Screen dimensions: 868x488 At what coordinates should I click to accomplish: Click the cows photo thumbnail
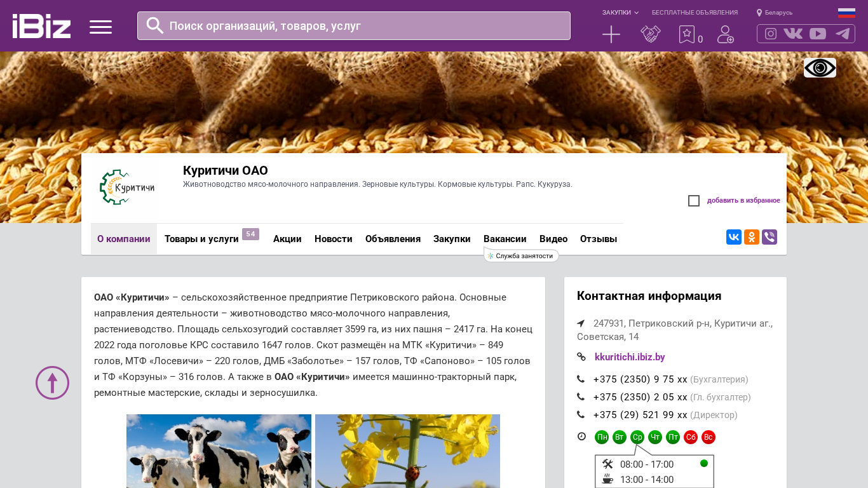coord(219,451)
